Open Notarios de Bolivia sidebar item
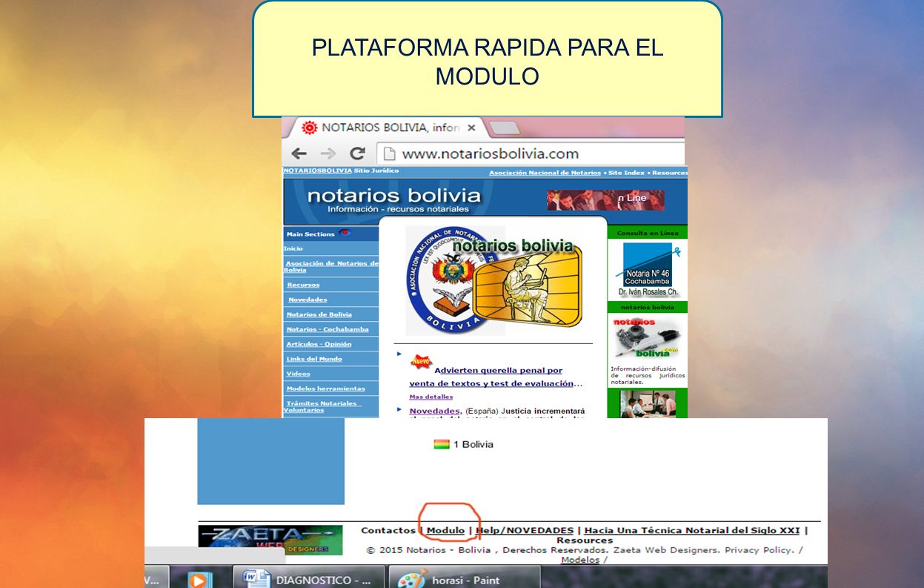Viewport: 924px width, 588px height. pos(319,314)
